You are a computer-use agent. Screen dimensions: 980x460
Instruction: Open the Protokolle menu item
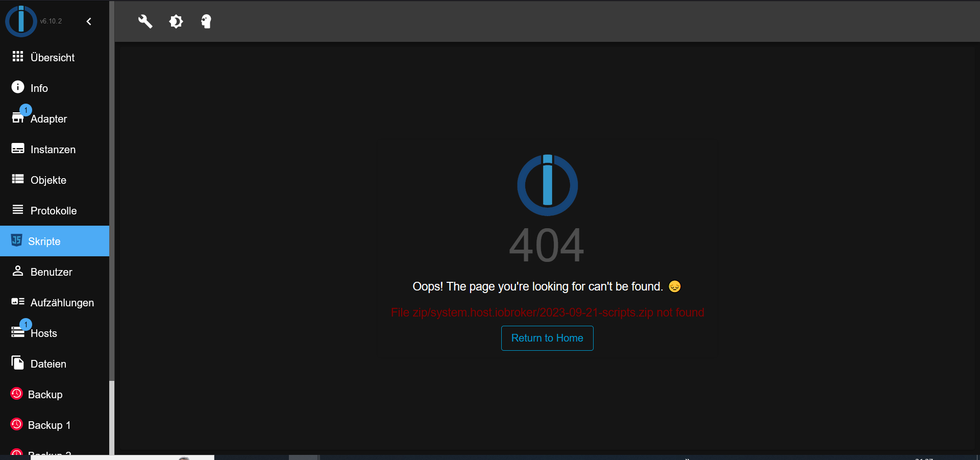point(55,210)
